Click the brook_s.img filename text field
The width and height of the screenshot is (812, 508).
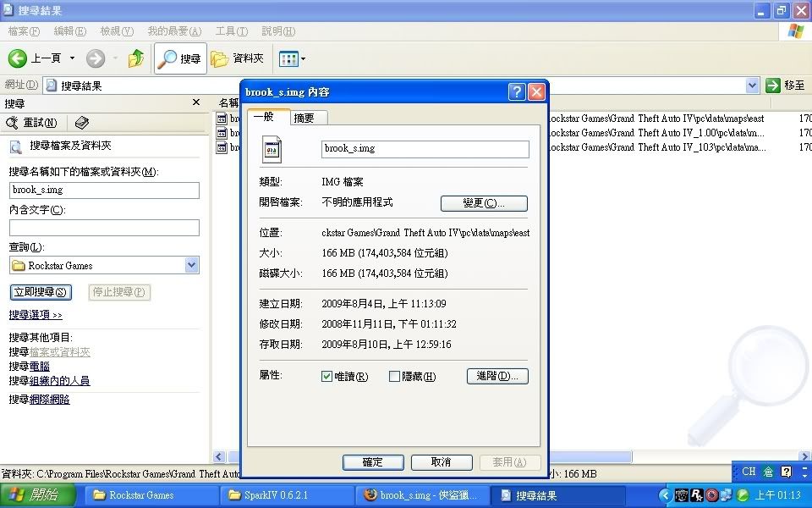pyautogui.click(x=425, y=149)
